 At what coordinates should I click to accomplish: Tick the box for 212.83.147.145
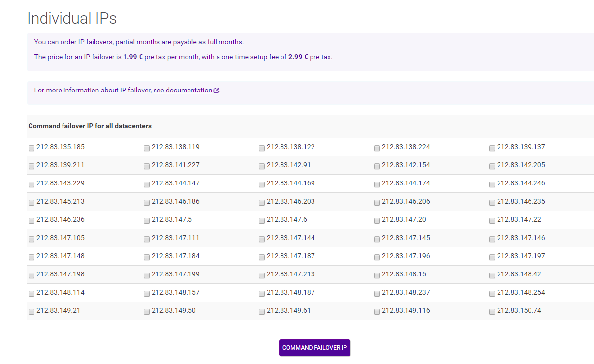(x=377, y=239)
